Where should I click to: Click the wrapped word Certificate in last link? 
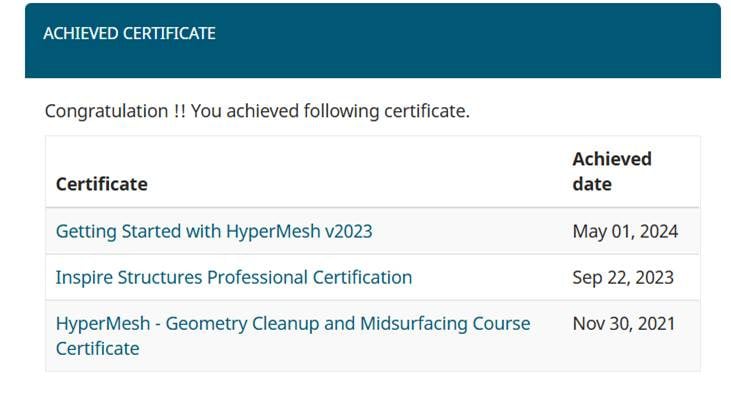point(97,349)
